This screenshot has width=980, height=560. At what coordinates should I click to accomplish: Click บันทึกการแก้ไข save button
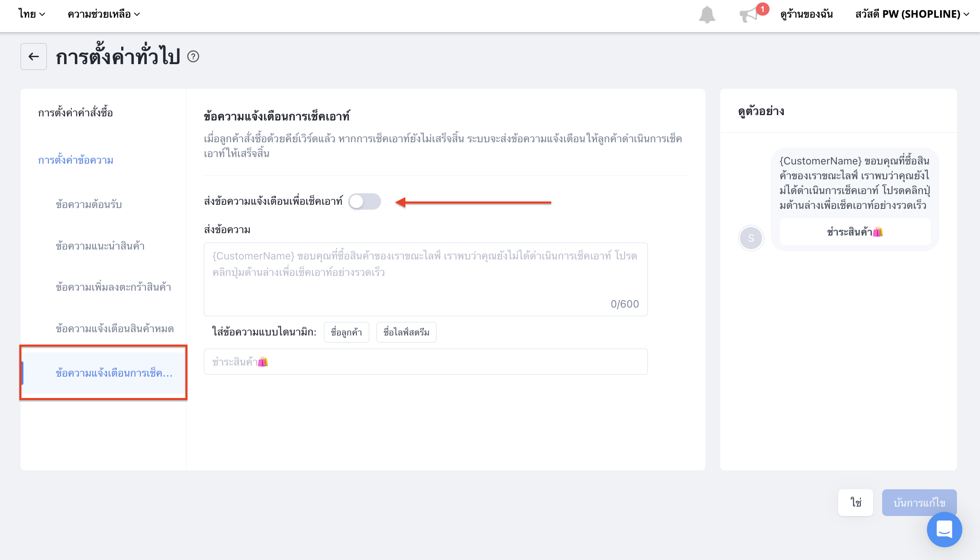pos(920,502)
